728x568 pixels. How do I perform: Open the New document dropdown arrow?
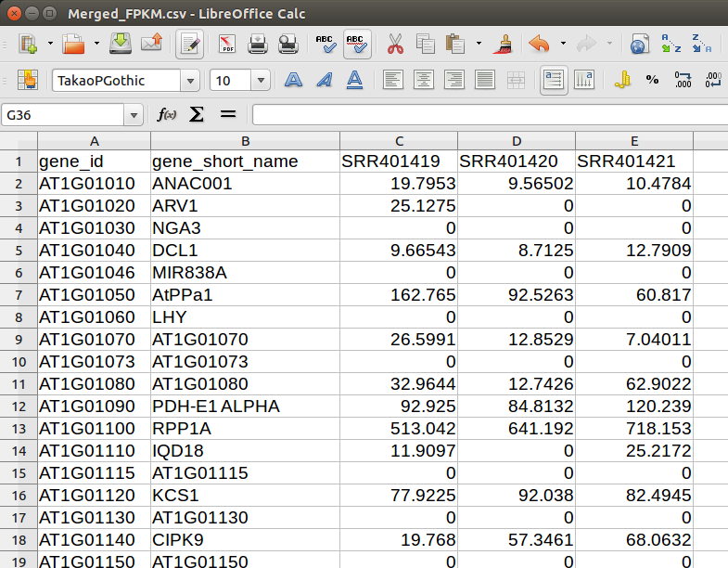point(50,44)
